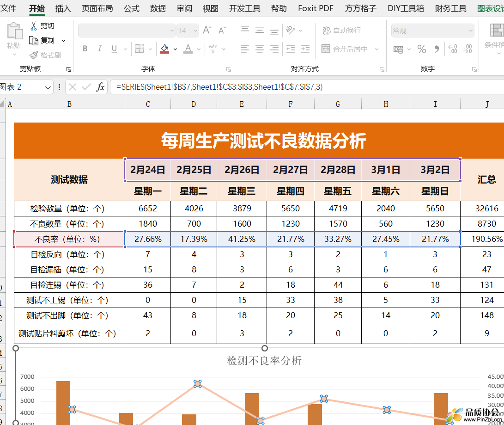Align text to vertical middle
504x425 pixels.
click(260, 30)
